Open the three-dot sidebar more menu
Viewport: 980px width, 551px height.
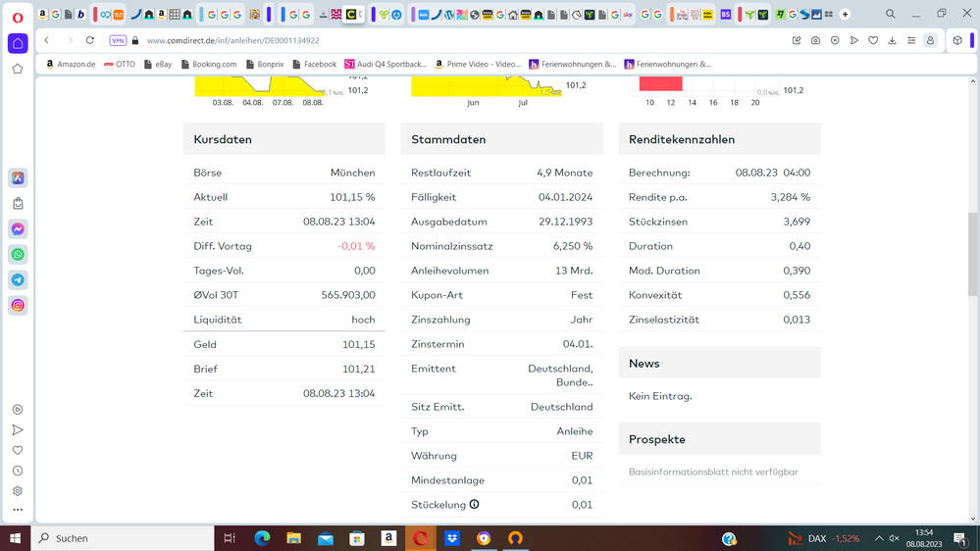click(x=18, y=510)
